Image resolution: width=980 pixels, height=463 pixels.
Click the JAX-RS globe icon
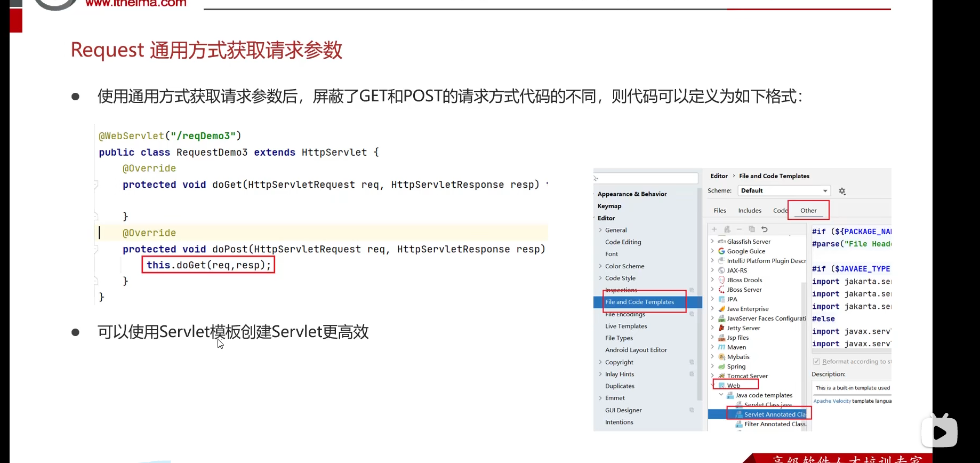click(x=721, y=270)
